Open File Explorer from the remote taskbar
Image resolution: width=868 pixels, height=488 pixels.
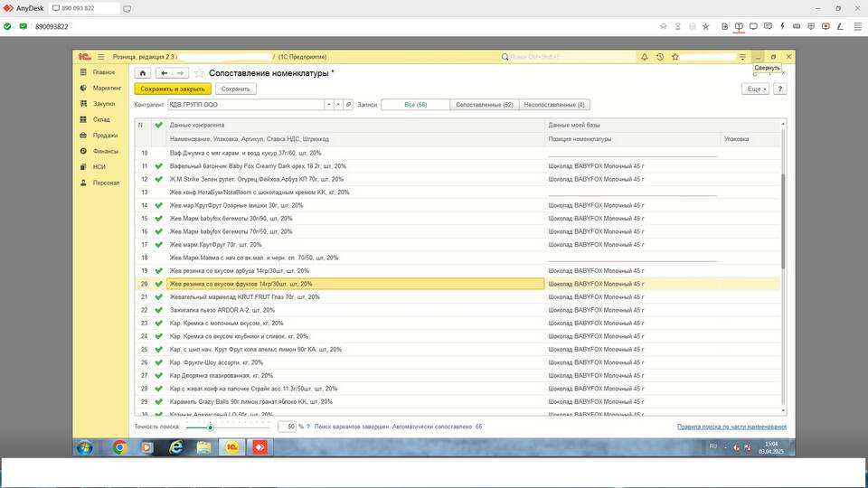(x=203, y=447)
